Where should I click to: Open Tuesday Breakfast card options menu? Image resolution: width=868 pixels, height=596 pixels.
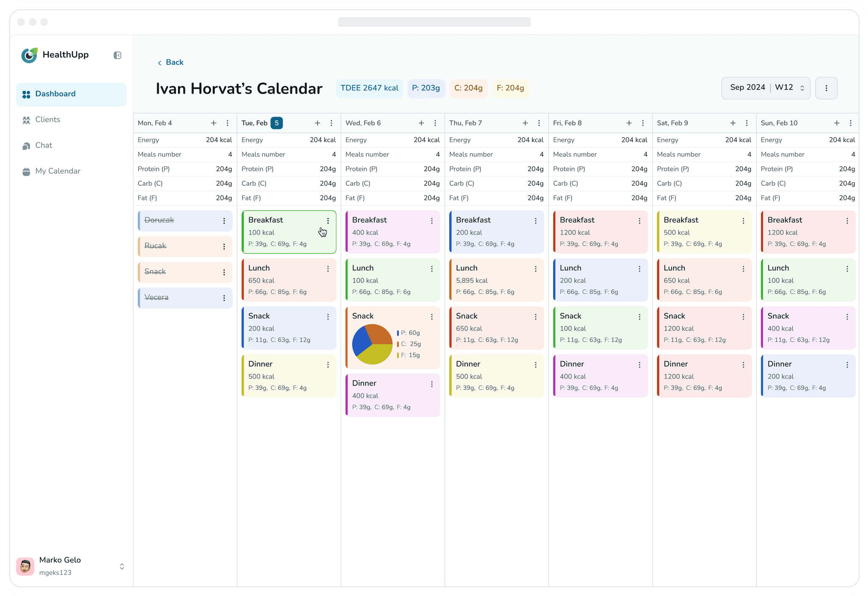coord(328,221)
